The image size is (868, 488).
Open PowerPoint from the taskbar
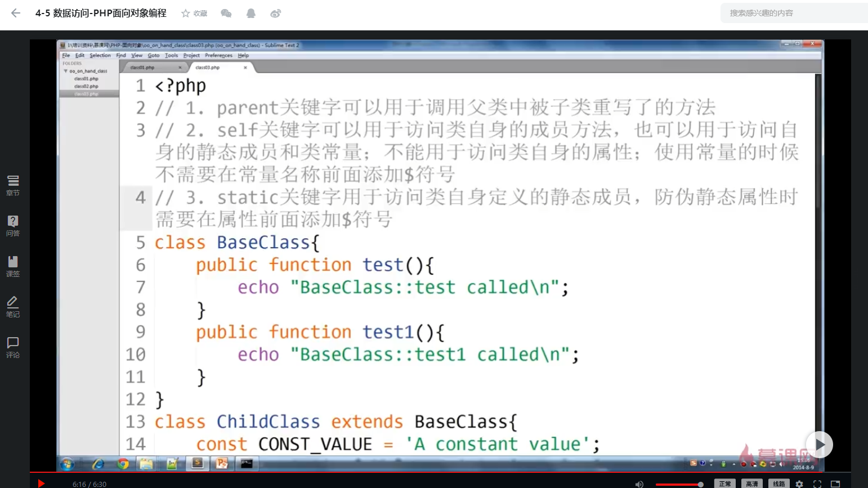(222, 463)
